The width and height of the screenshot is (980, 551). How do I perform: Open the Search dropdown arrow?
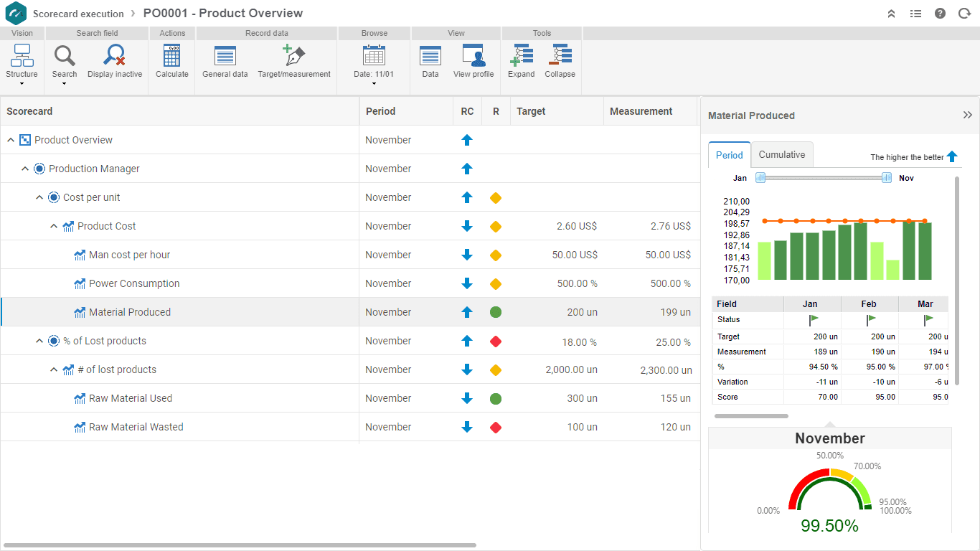pyautogui.click(x=65, y=84)
